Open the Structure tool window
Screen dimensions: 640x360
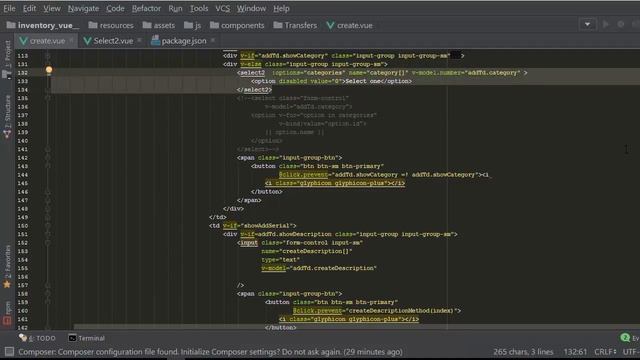7,117
